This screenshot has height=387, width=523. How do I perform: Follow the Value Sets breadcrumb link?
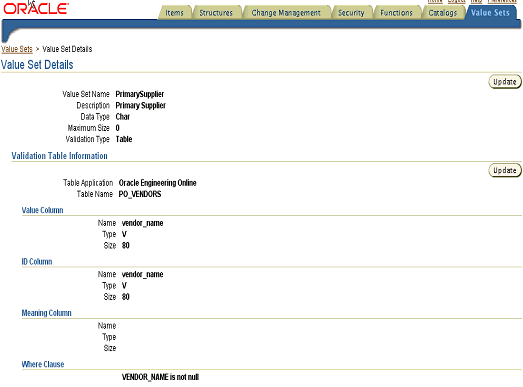17,49
